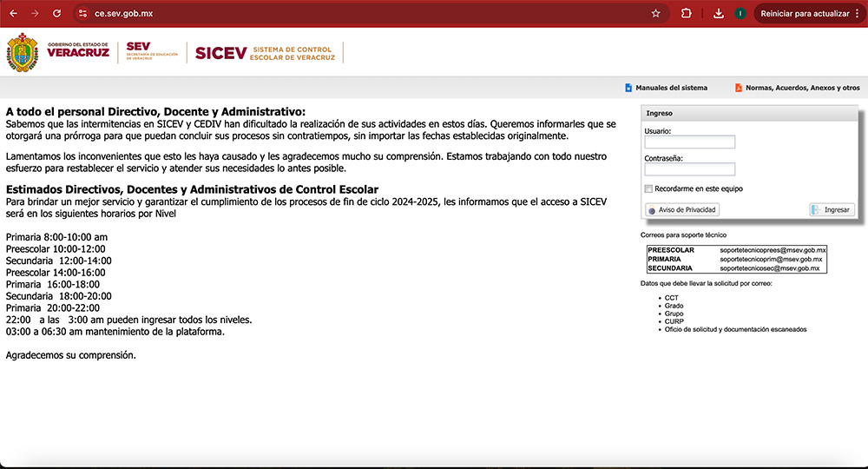Focus the Usuario input field
Image resolution: width=868 pixels, height=469 pixels.
(x=689, y=142)
